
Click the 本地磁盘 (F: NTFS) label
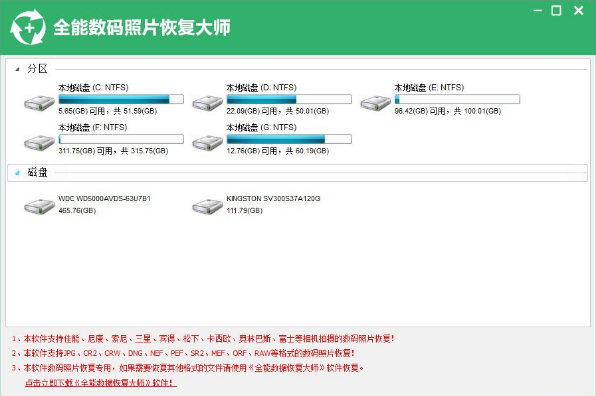(92, 127)
